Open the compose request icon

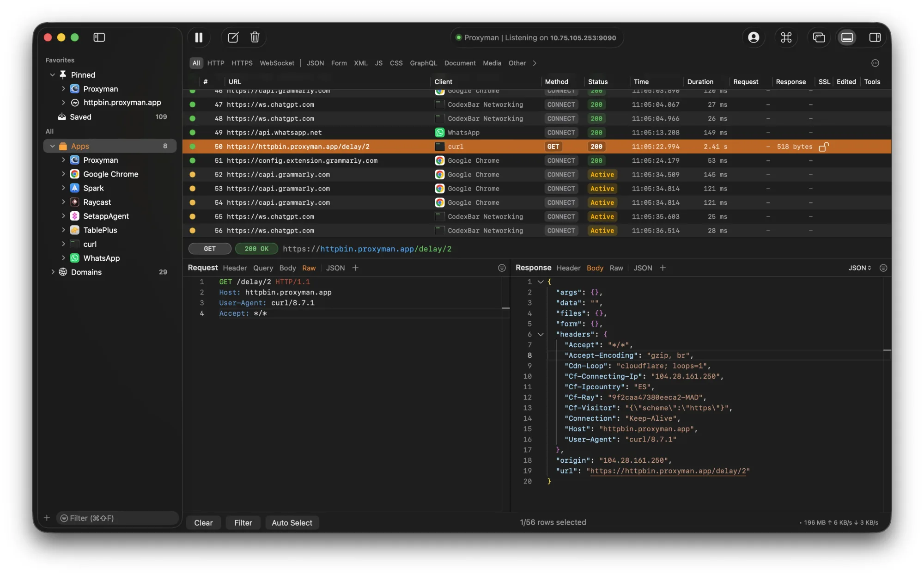pyautogui.click(x=233, y=37)
